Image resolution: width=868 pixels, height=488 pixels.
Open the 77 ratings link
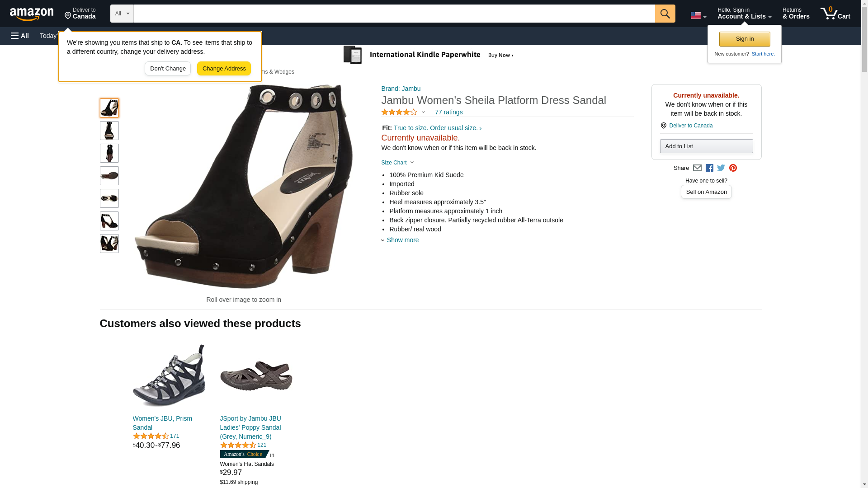coord(448,112)
